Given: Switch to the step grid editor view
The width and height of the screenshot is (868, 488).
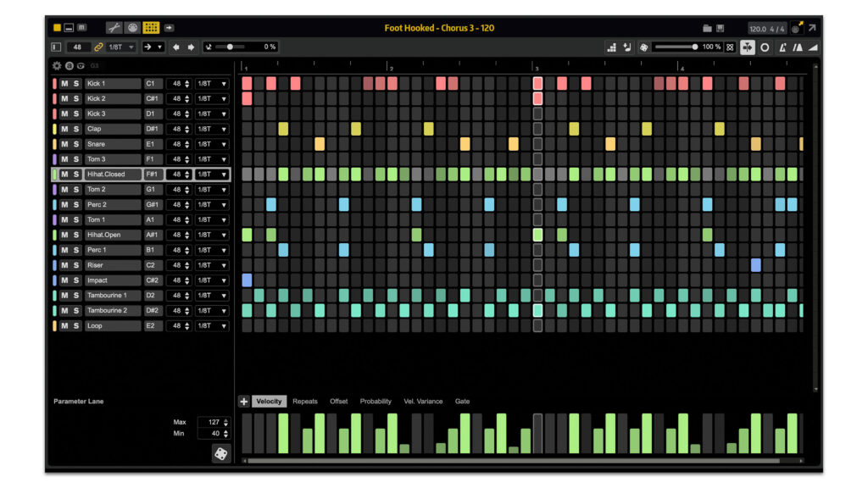Looking at the screenshot, I should (x=151, y=28).
